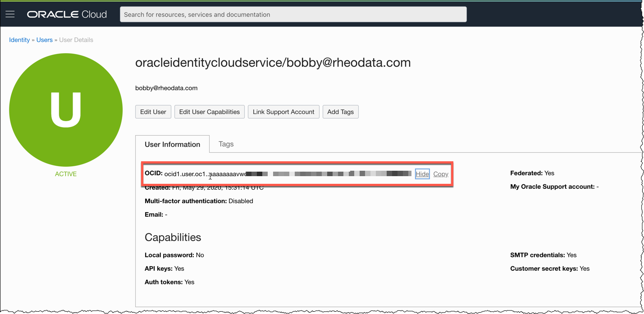Select the ACTIVE status label
Screen dimensions: 644x314
click(66, 173)
